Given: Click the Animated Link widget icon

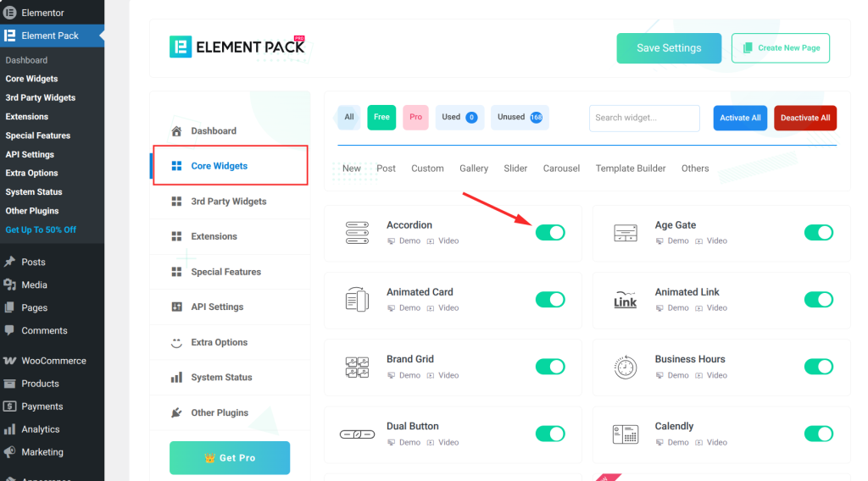Looking at the screenshot, I should tap(626, 300).
